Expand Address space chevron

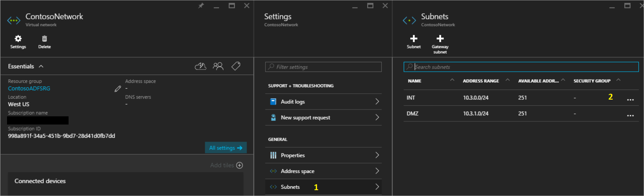[377, 171]
